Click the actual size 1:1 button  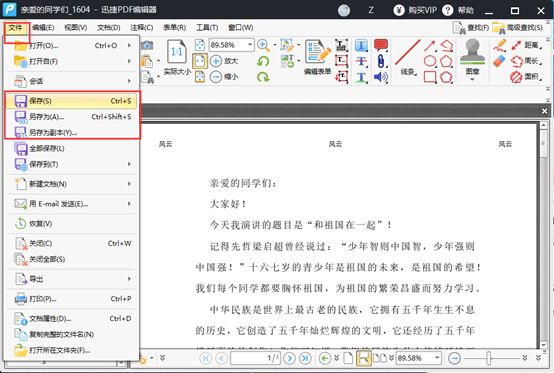click(177, 57)
